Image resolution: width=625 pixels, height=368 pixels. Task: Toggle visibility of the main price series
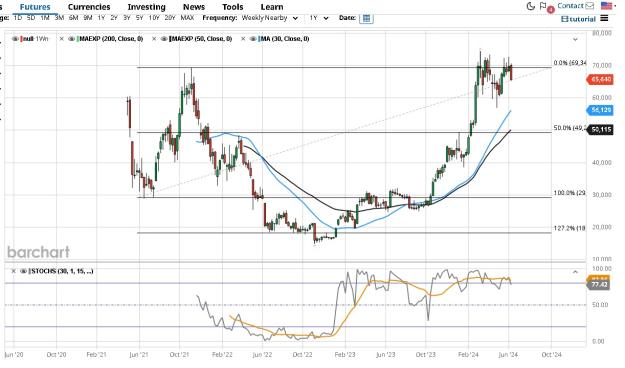click(15, 39)
